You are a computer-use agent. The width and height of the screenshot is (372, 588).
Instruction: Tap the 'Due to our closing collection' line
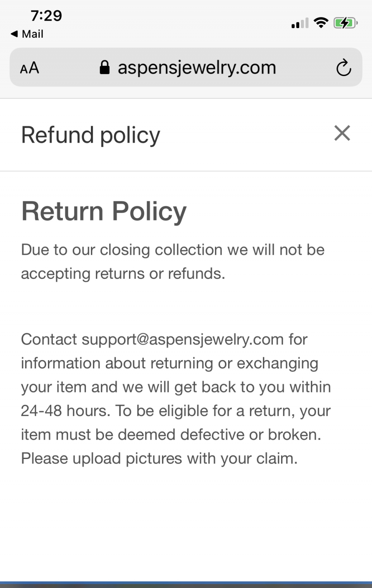point(173,250)
